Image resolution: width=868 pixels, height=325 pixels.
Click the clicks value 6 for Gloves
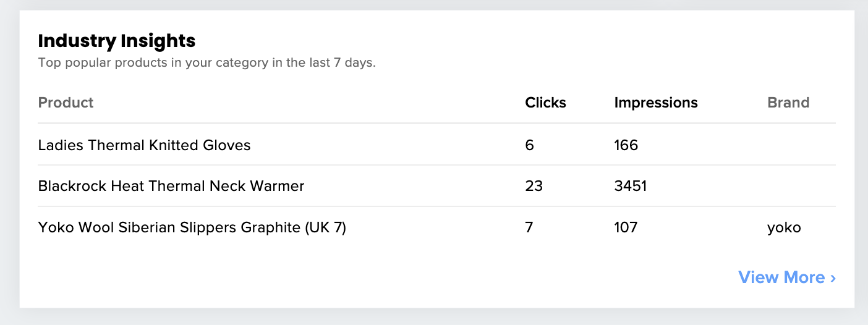(x=529, y=145)
